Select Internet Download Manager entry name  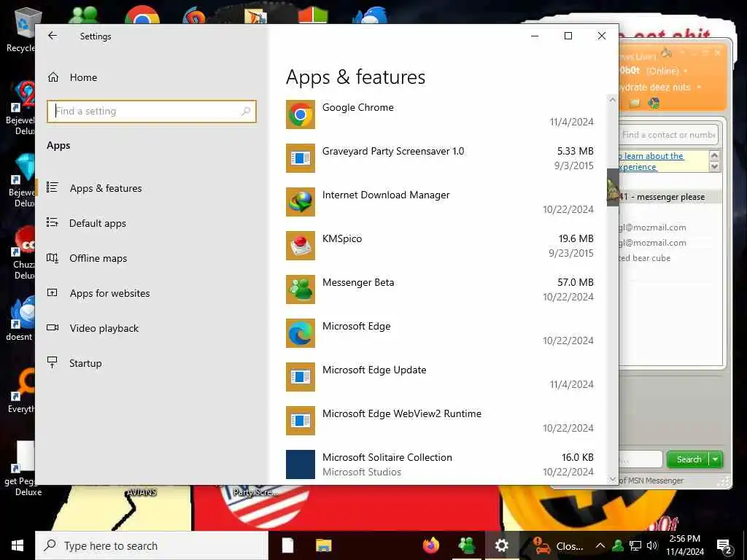(386, 195)
